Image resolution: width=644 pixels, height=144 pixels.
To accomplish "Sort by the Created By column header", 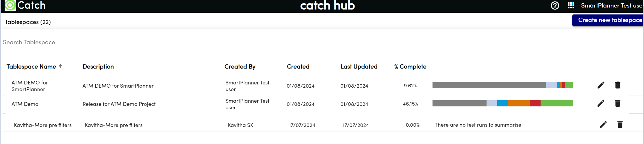I will click(240, 67).
